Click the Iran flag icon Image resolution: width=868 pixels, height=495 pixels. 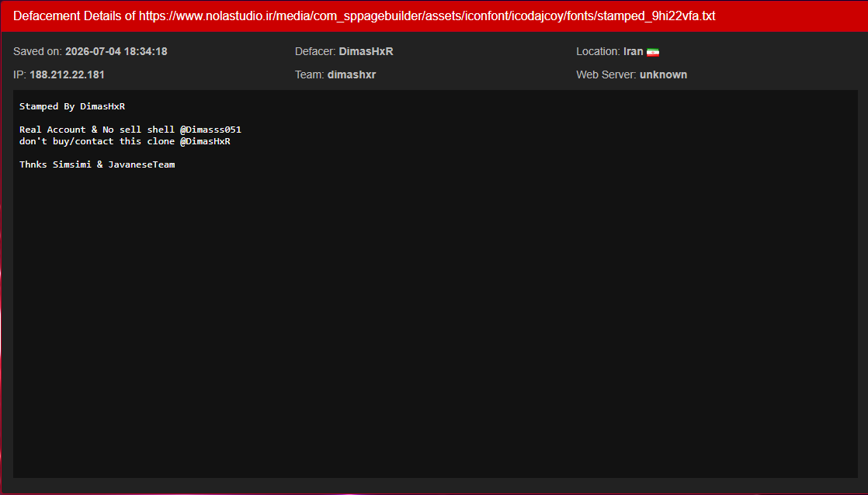(x=653, y=52)
